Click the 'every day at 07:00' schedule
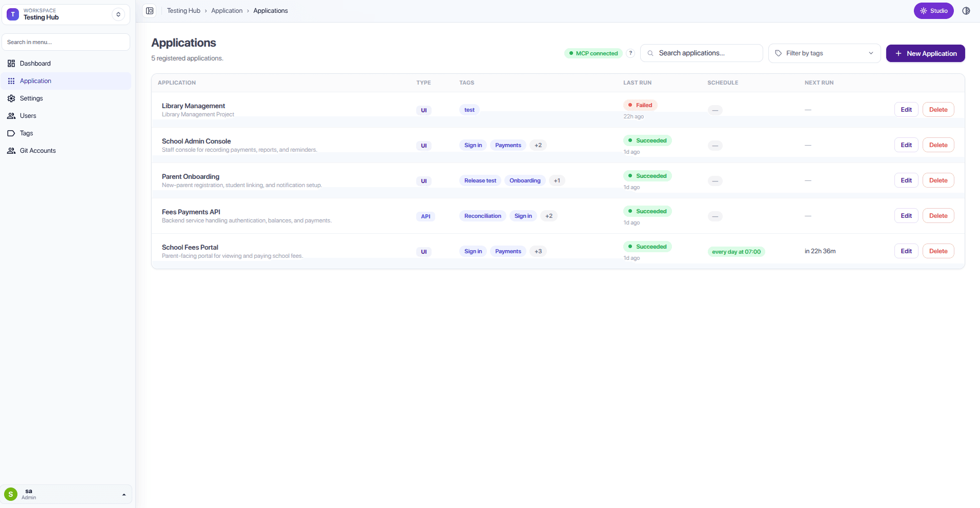 click(736, 252)
